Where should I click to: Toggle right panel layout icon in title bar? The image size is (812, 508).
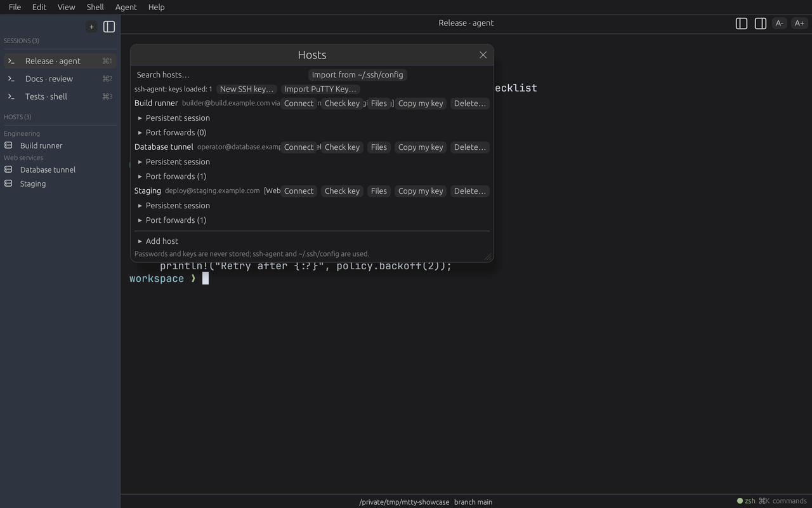point(761,23)
